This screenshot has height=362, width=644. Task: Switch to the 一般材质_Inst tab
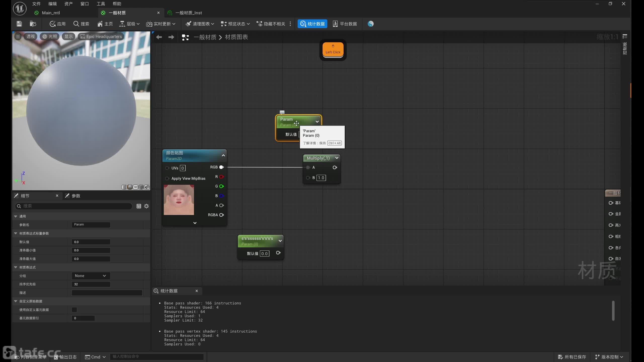[189, 13]
